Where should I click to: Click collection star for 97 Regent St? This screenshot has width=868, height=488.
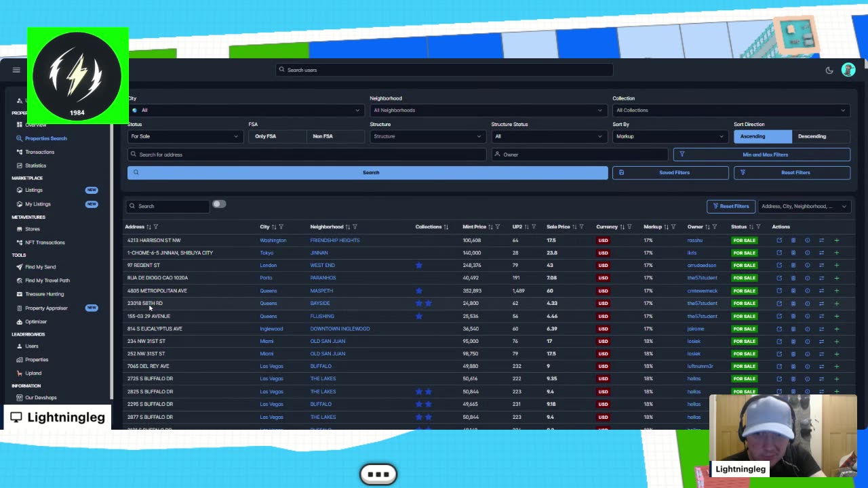pyautogui.click(x=418, y=265)
